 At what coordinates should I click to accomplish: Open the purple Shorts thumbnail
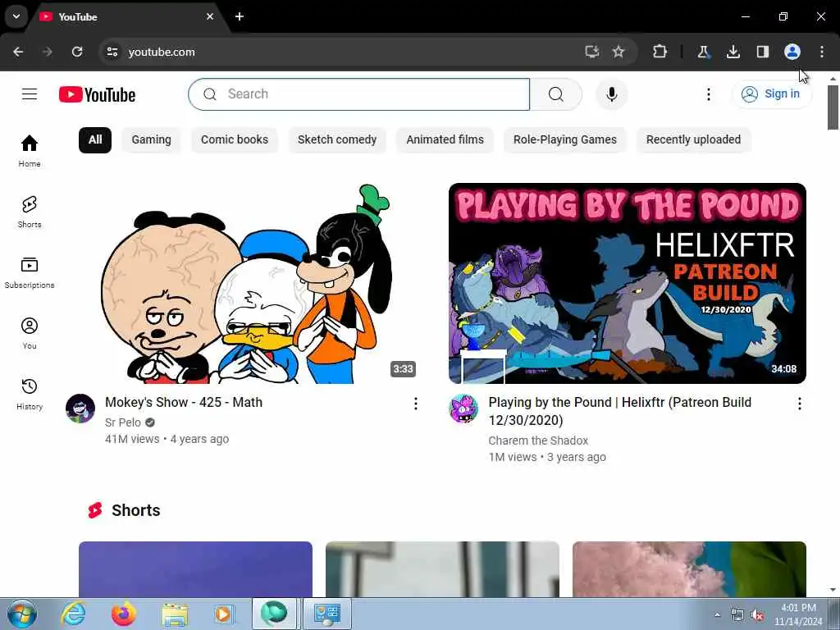(195, 569)
